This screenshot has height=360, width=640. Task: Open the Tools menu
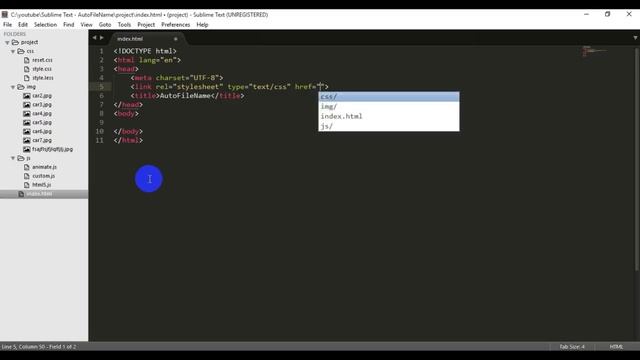tap(124, 25)
